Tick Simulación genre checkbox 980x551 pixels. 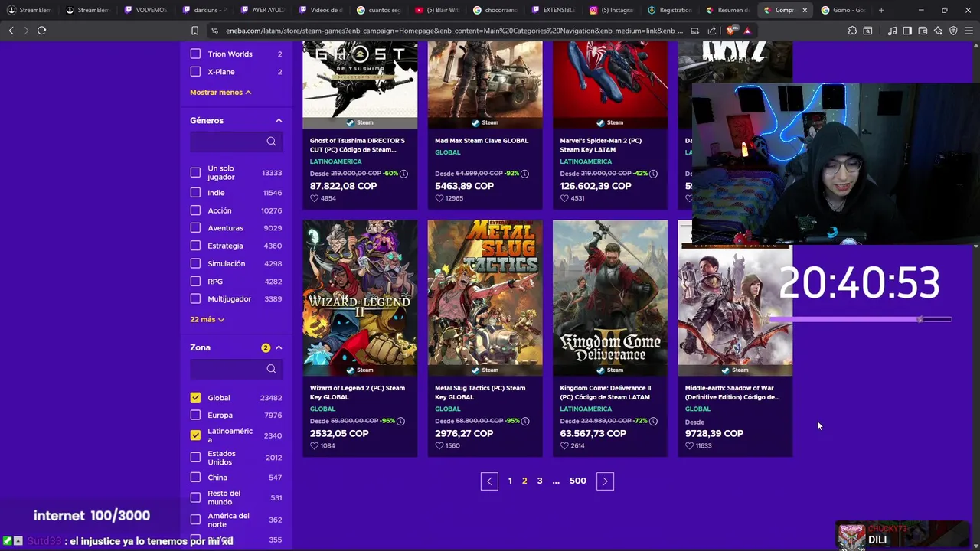[x=195, y=263]
